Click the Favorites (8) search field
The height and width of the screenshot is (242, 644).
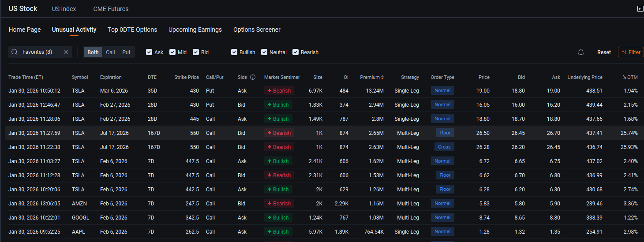40,52
